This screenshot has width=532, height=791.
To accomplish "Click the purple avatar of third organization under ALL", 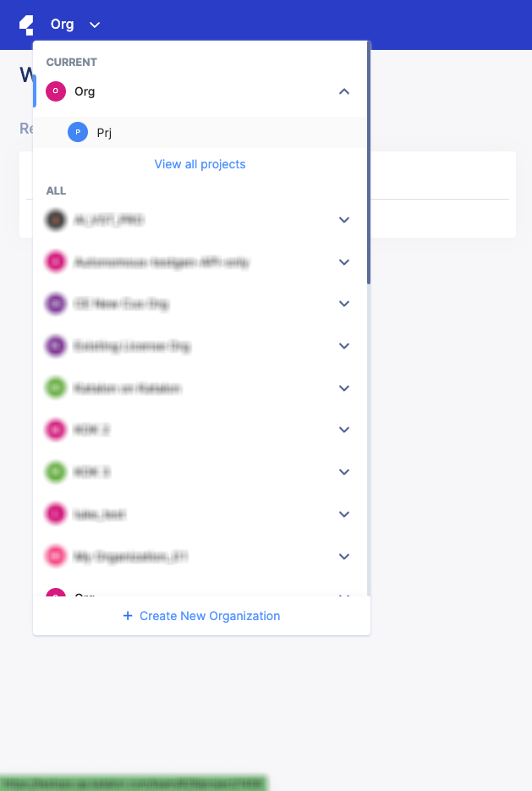I will tap(56, 304).
